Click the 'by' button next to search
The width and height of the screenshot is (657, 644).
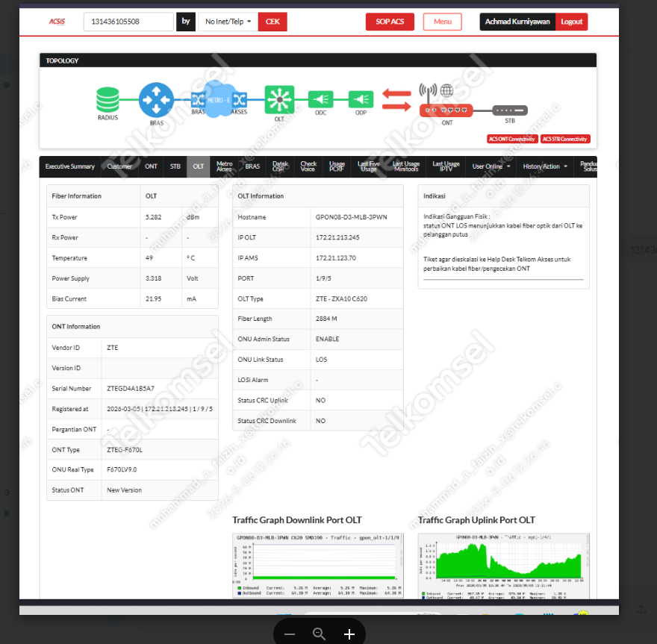point(186,22)
